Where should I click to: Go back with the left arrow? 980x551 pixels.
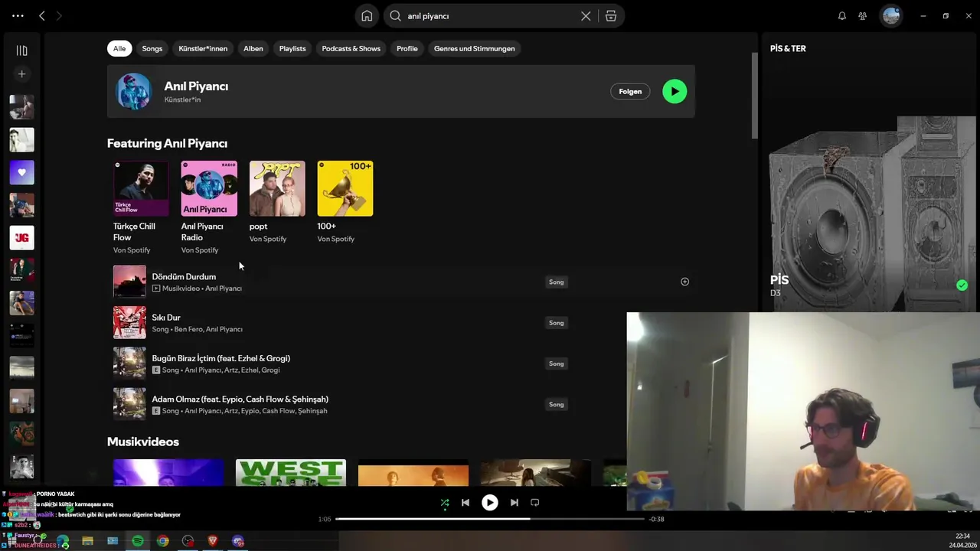pyautogui.click(x=42, y=15)
